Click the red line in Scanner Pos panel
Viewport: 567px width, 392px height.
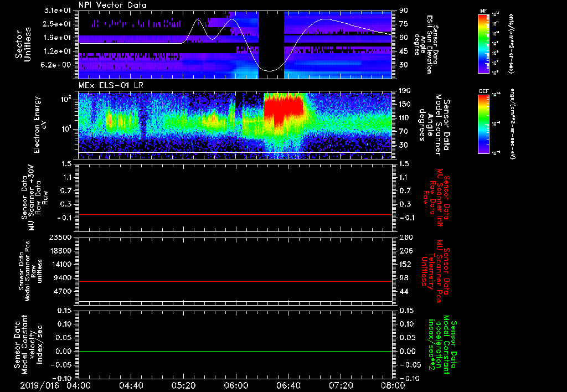coord(235,281)
